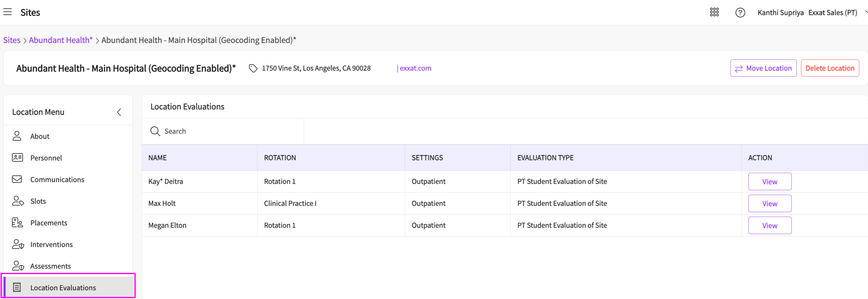Open the Personnel menu item

click(68, 157)
